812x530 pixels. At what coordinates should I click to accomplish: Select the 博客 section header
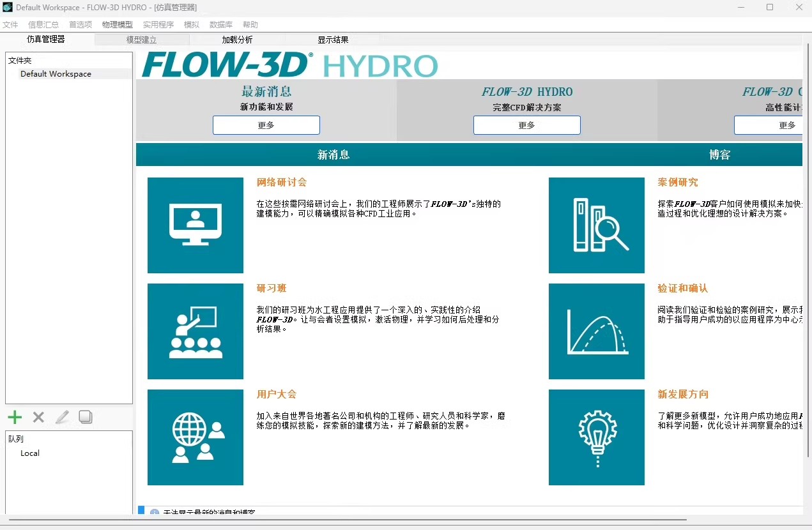click(x=720, y=155)
